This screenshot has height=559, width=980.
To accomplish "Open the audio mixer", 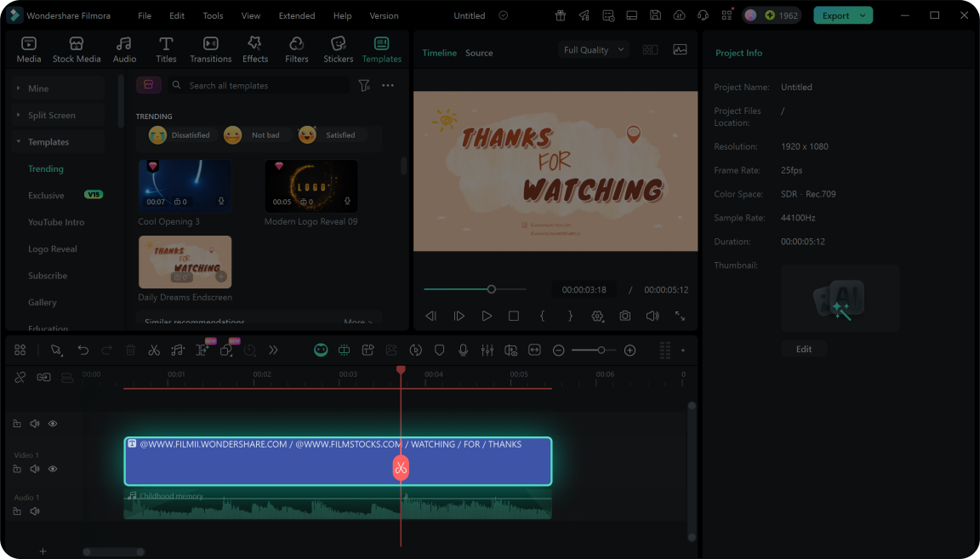I will click(487, 351).
